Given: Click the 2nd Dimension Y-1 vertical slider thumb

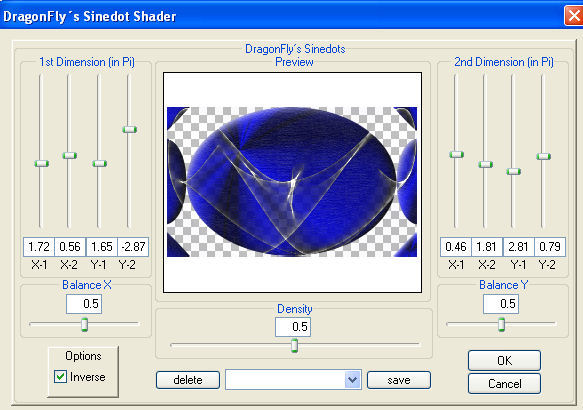Looking at the screenshot, I should [514, 171].
